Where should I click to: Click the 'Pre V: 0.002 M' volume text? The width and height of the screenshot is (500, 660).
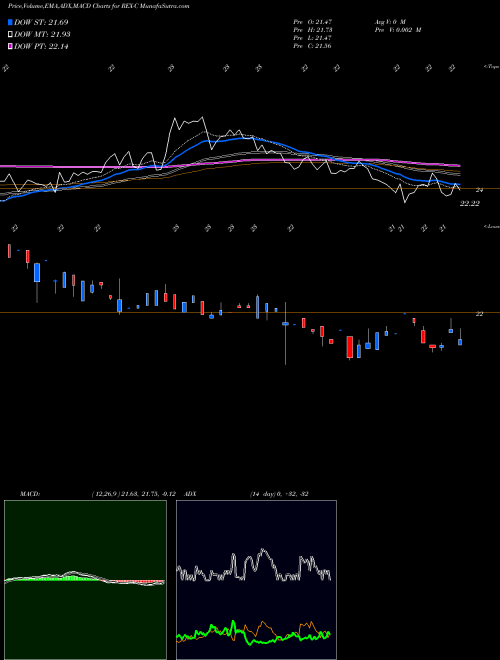397,30
